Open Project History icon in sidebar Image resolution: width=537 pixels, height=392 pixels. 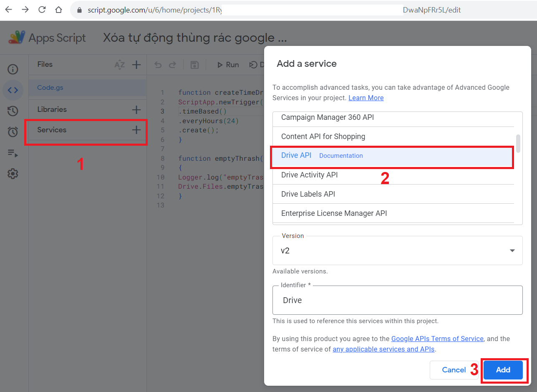tap(13, 111)
